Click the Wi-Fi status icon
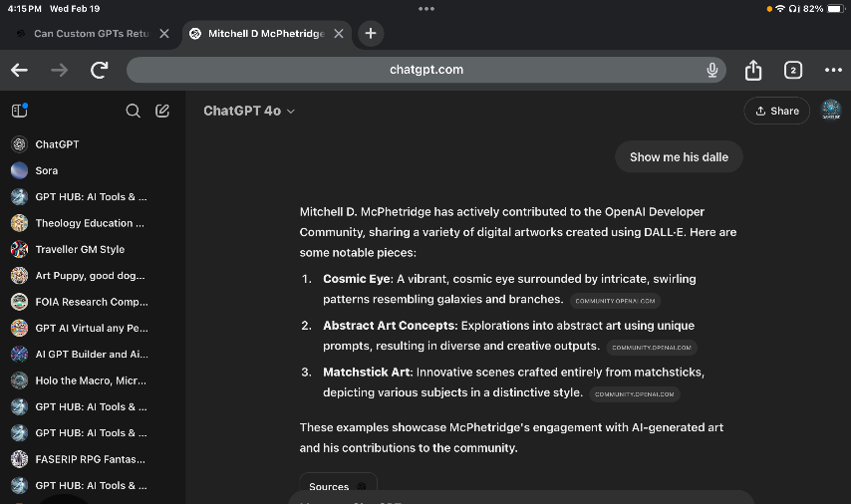Viewport: 851px width, 504px height. 780,9
